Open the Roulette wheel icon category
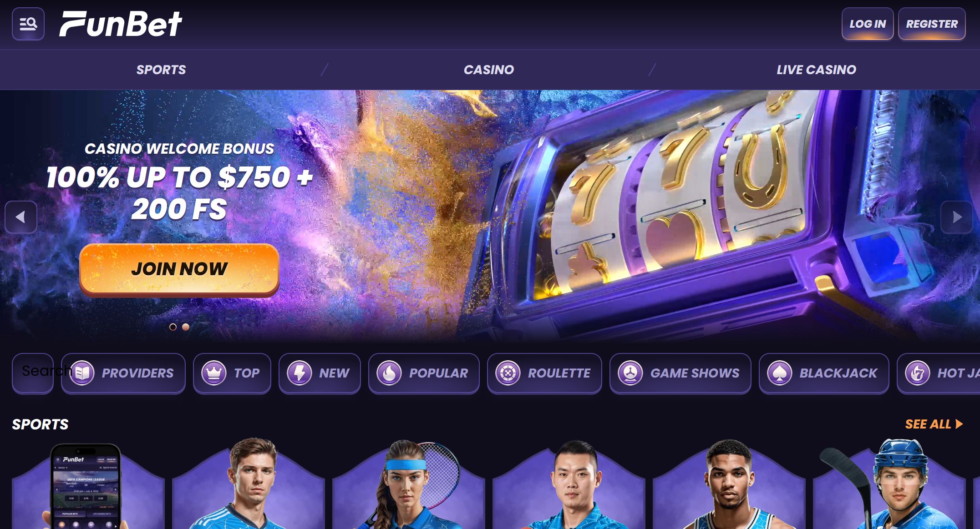 click(508, 373)
